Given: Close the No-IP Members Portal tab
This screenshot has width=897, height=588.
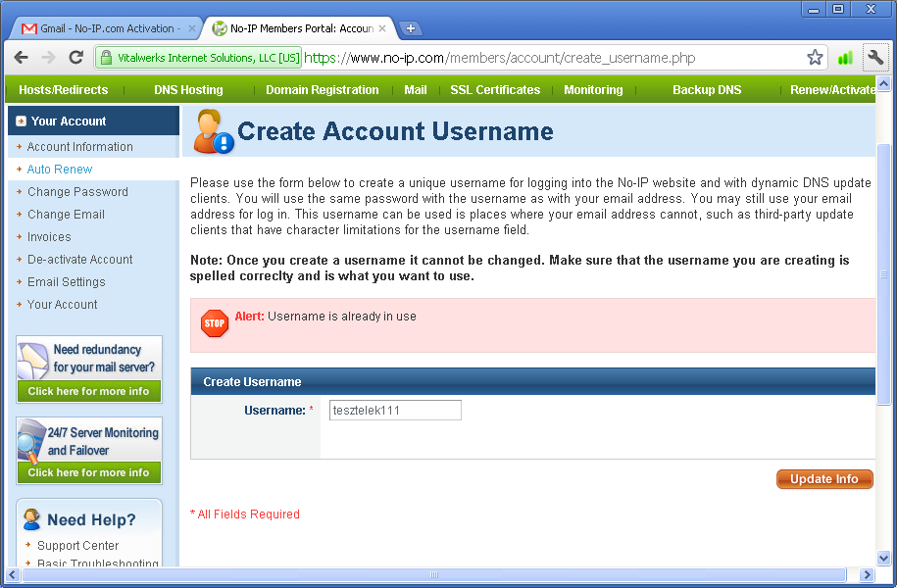Looking at the screenshot, I should 382,28.
